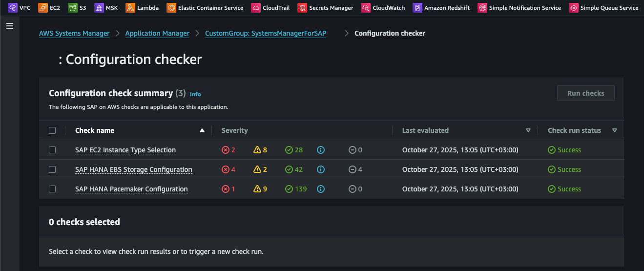Open the Lambda service shortcut icon
644x271 pixels.
[130, 8]
